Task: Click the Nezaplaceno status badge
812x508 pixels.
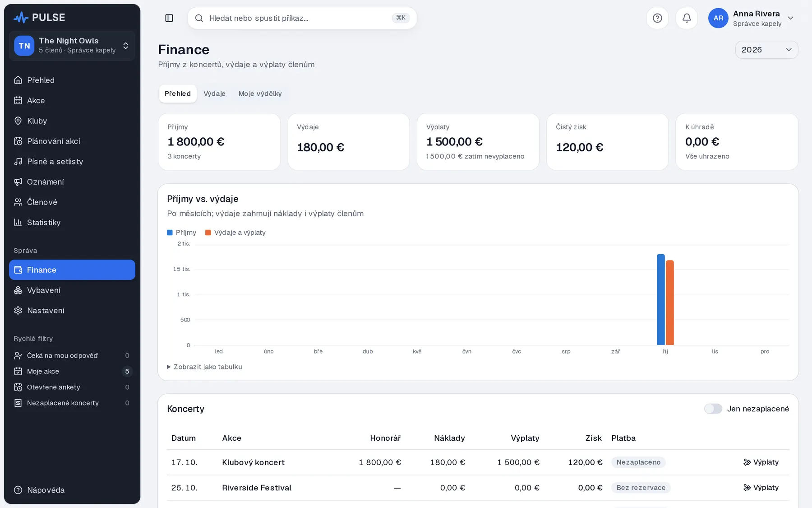Action: pos(638,462)
